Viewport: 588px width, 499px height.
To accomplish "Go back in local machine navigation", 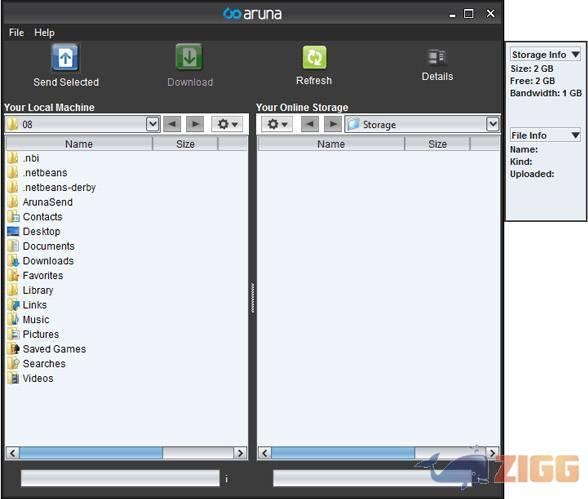I will tap(172, 124).
